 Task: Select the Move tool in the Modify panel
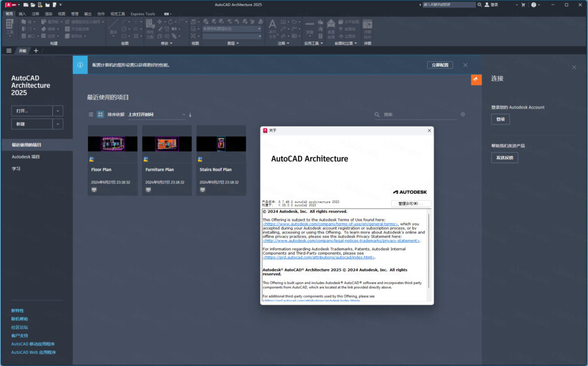pyautogui.click(x=159, y=22)
